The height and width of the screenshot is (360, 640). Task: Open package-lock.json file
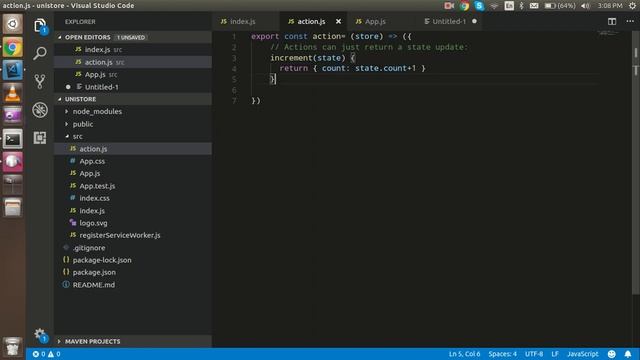click(x=133, y=260)
